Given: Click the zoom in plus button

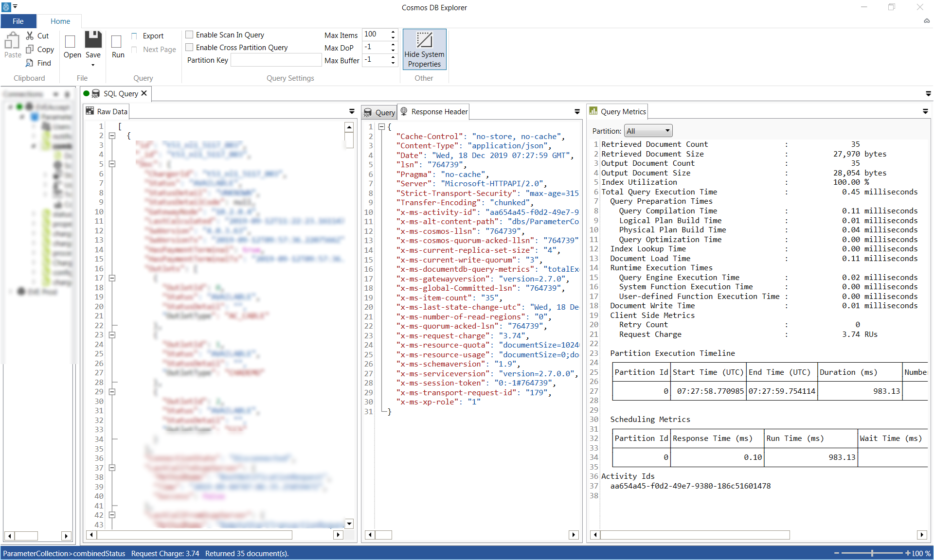Looking at the screenshot, I should coord(907,553).
